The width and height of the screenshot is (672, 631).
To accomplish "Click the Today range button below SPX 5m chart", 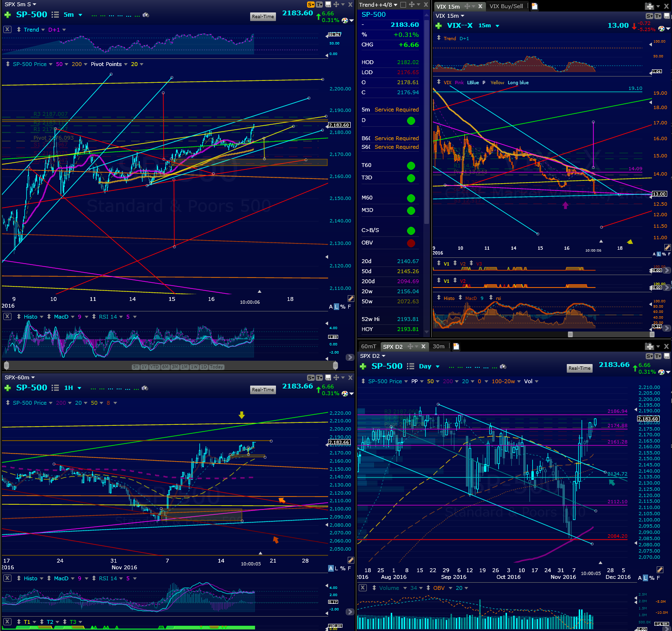I will click(216, 367).
